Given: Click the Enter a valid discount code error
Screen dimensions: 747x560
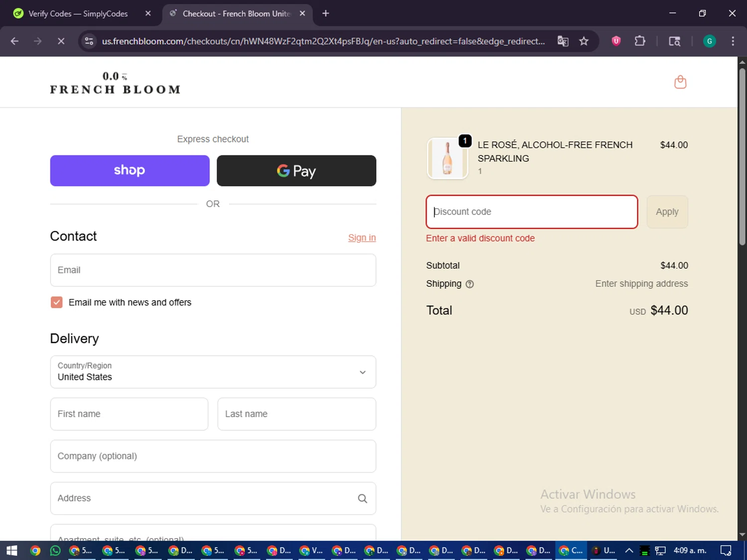Looking at the screenshot, I should (x=480, y=238).
